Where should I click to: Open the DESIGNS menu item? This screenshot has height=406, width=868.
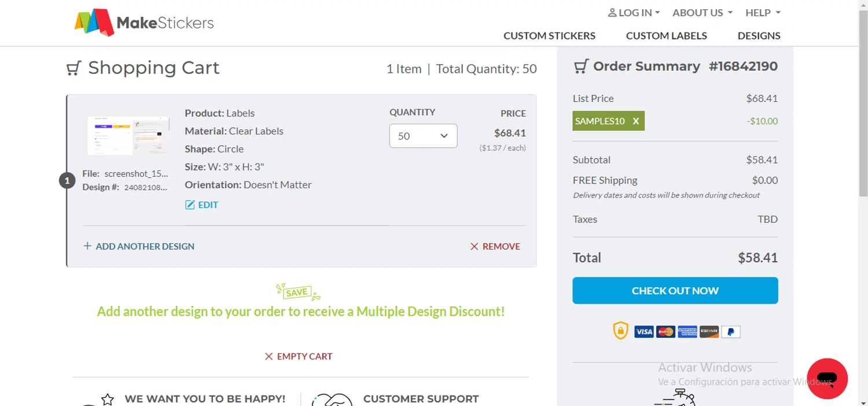coord(759,35)
